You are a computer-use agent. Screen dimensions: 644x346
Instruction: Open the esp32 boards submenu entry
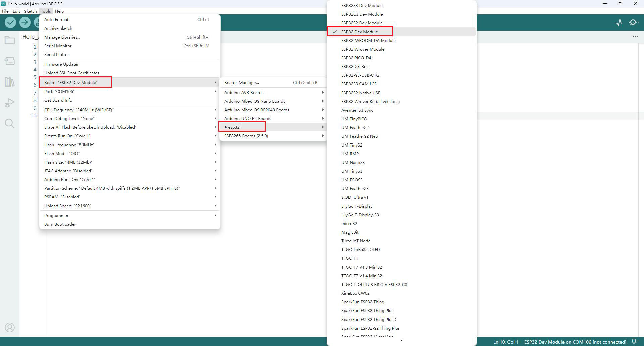coord(273,127)
